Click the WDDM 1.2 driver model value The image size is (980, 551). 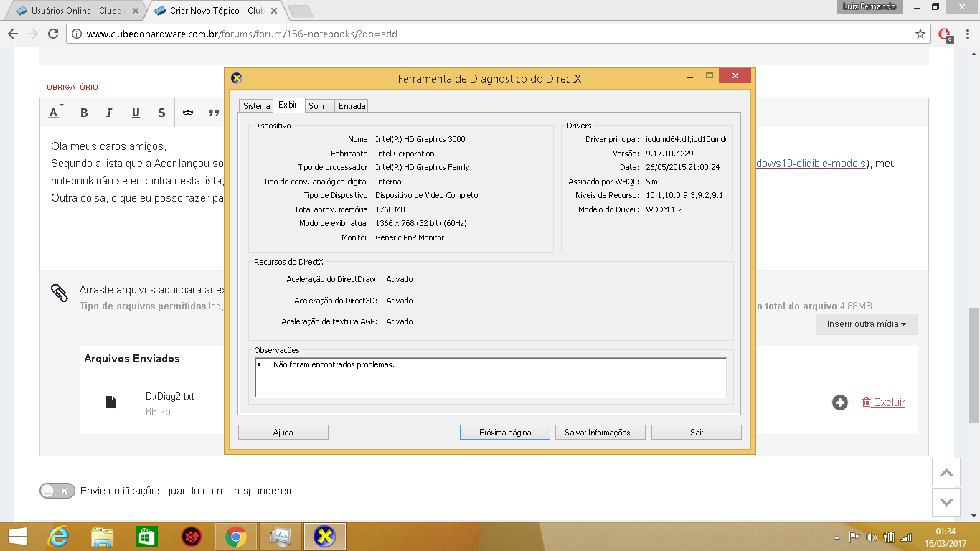pos(664,209)
